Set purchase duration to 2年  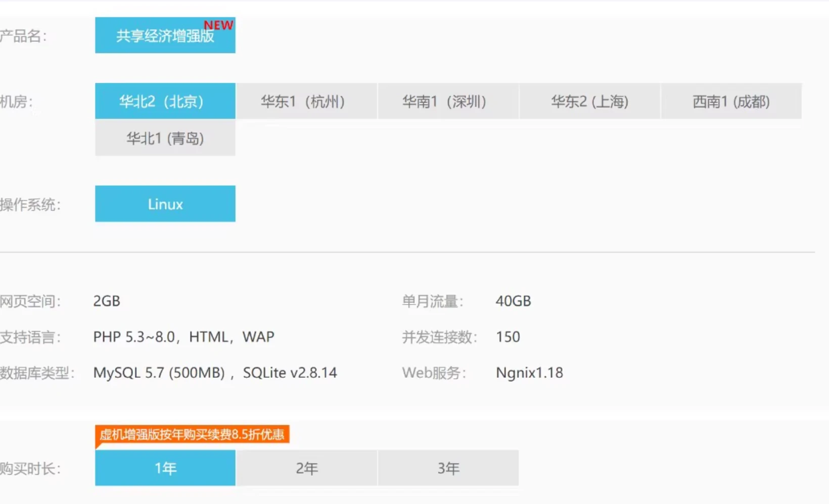[x=306, y=468]
